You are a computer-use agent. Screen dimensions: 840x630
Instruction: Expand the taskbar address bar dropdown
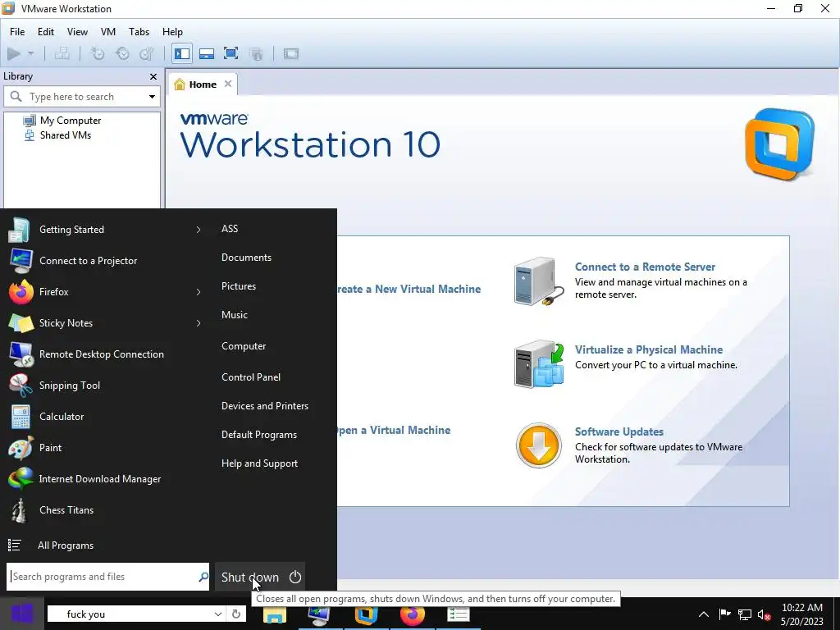pos(217,614)
